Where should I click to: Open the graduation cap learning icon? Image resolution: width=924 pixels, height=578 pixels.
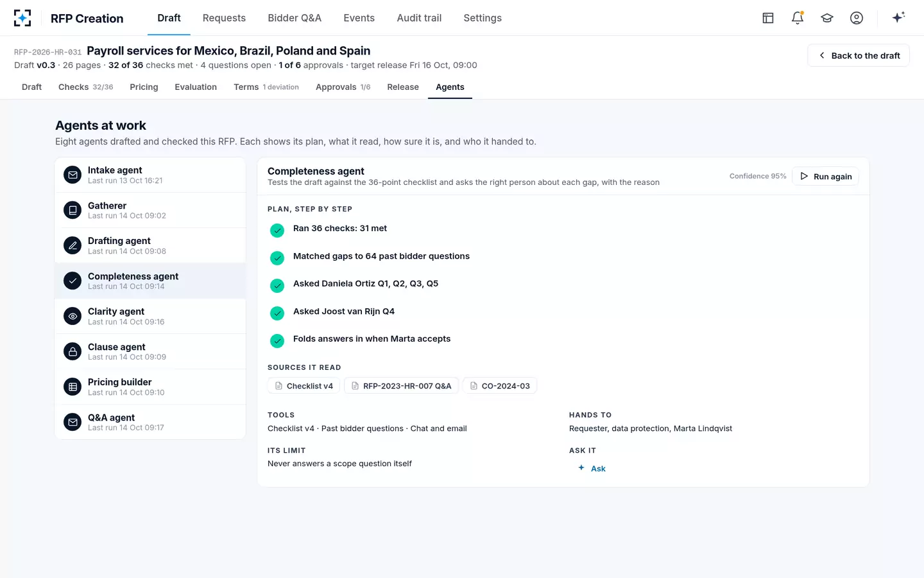[827, 18]
